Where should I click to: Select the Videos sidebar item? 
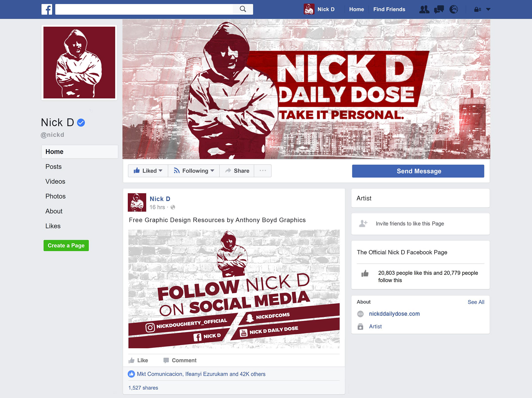55,181
